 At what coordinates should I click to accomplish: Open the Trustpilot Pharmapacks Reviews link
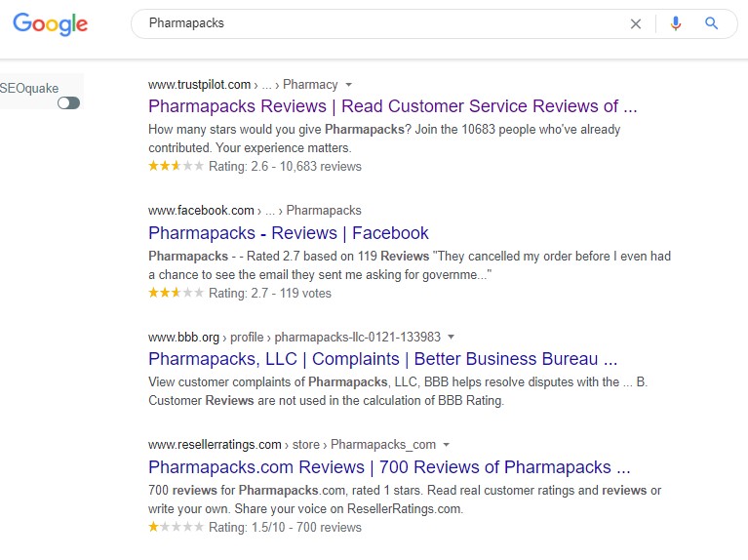coord(392,106)
